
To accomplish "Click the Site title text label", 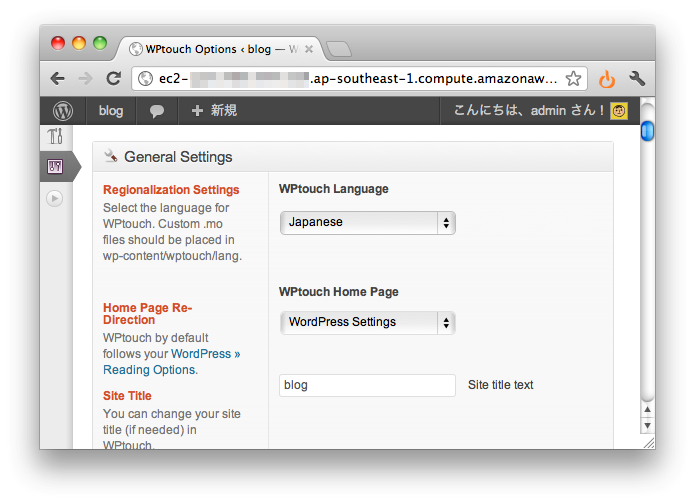I will [500, 385].
